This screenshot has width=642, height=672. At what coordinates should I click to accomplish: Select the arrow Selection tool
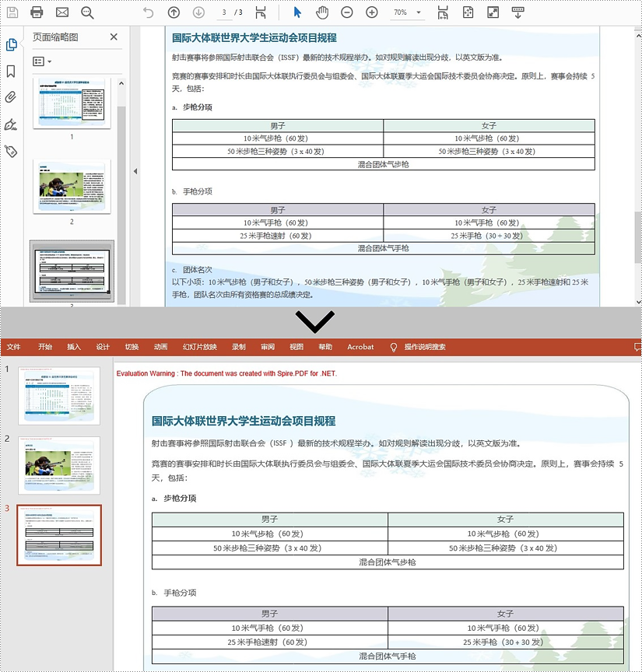tap(297, 12)
